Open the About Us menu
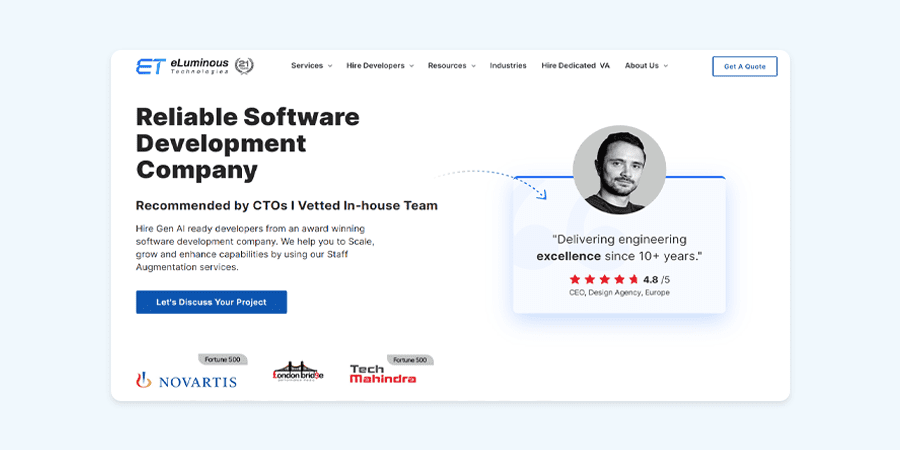The width and height of the screenshot is (900, 450). 642,66
